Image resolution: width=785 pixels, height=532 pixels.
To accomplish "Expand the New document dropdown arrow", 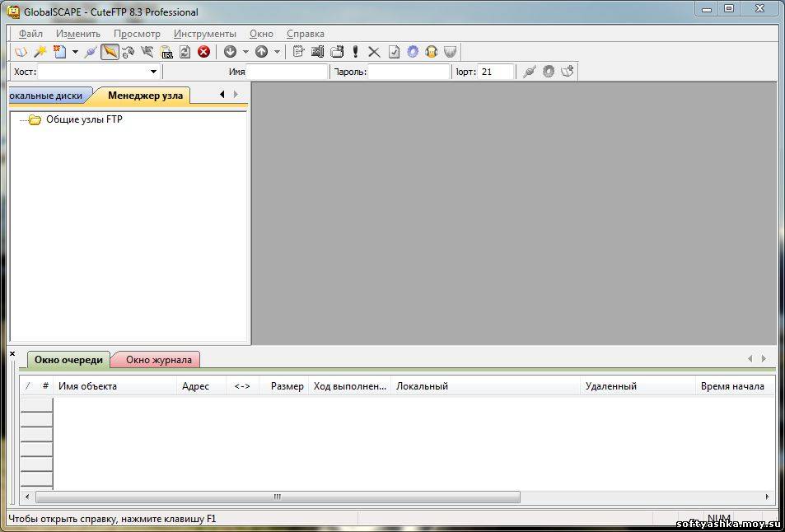I will 75,52.
